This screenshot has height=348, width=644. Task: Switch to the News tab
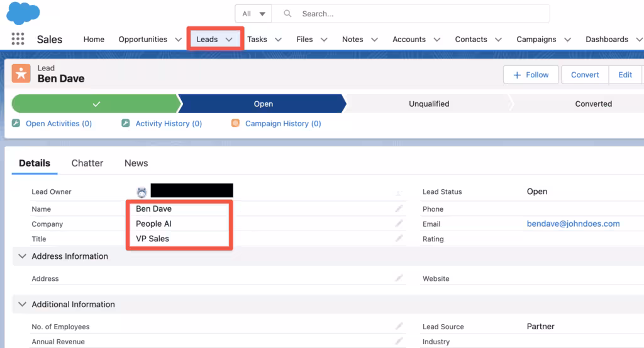pos(136,163)
